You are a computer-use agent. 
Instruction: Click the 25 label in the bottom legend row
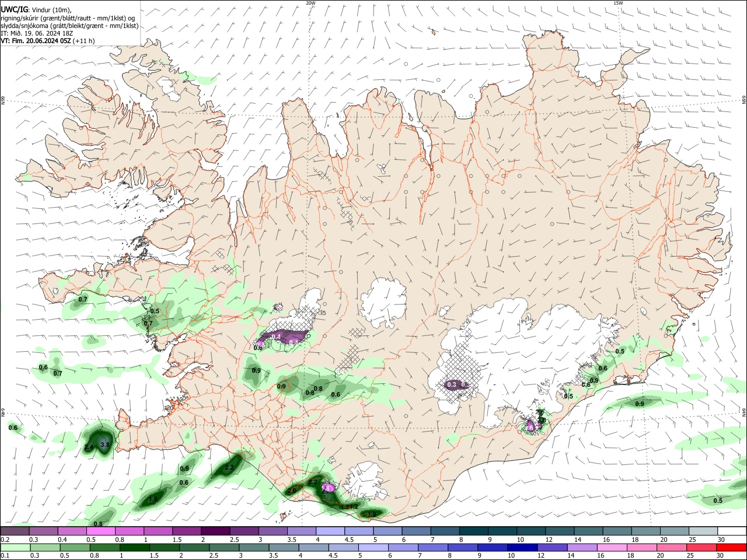(691, 556)
